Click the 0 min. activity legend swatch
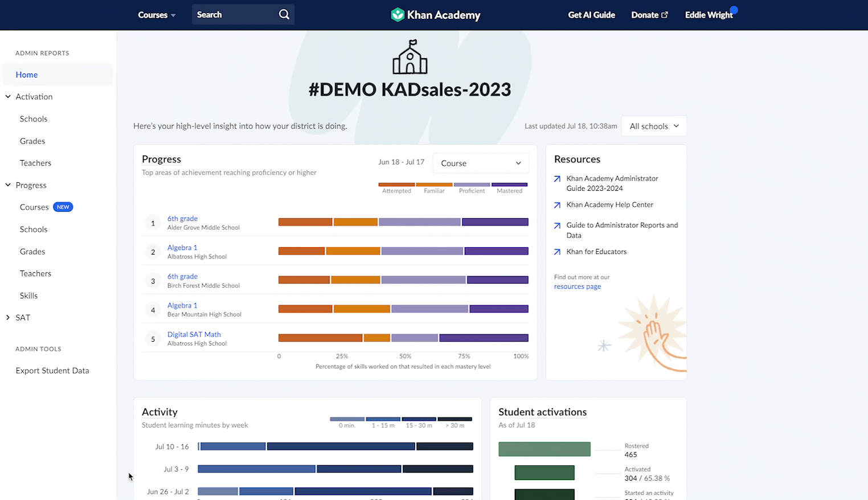 [347, 419]
